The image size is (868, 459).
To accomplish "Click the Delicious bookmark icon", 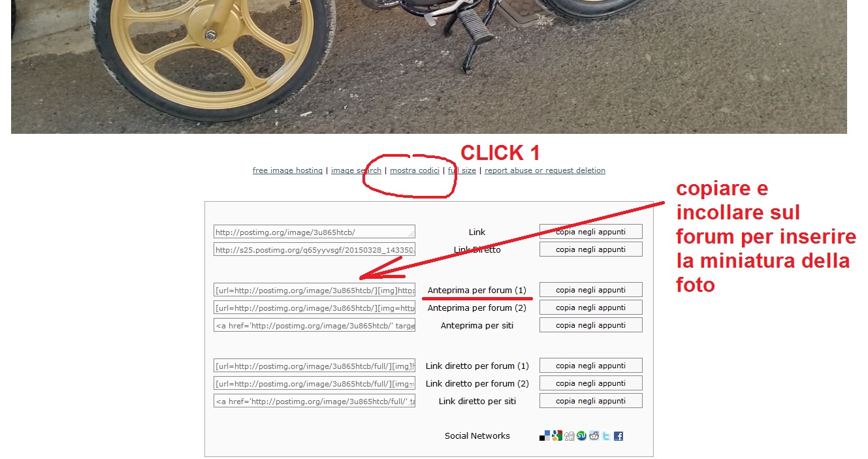I will tap(545, 435).
